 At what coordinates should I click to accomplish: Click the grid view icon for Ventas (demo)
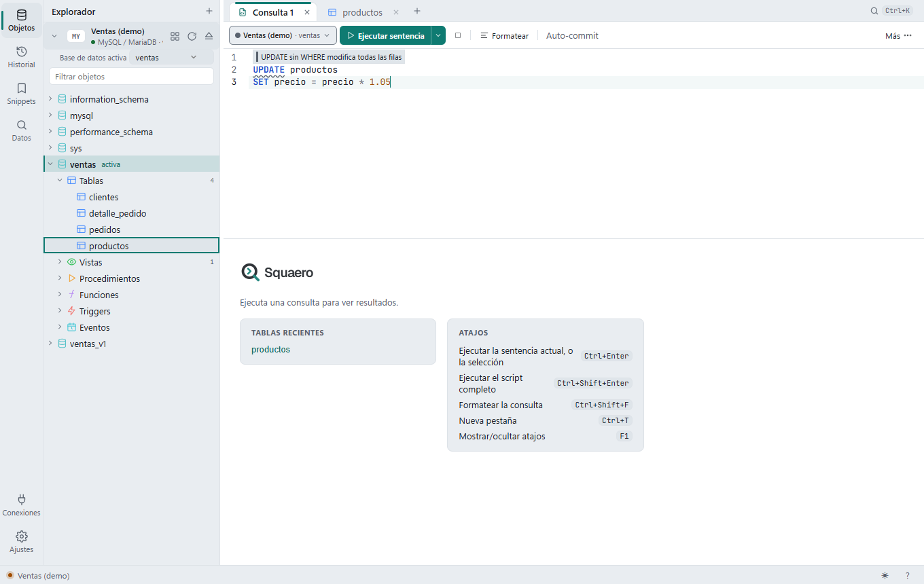click(175, 36)
